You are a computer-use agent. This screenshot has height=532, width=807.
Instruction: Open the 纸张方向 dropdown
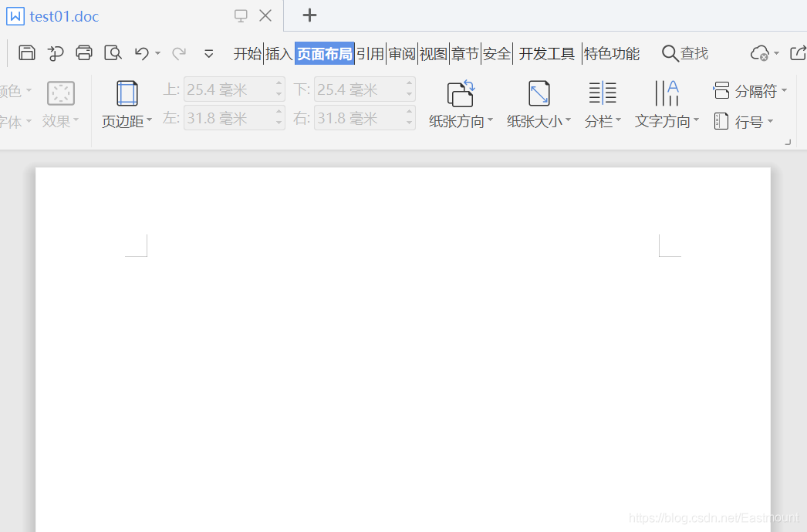coord(461,121)
